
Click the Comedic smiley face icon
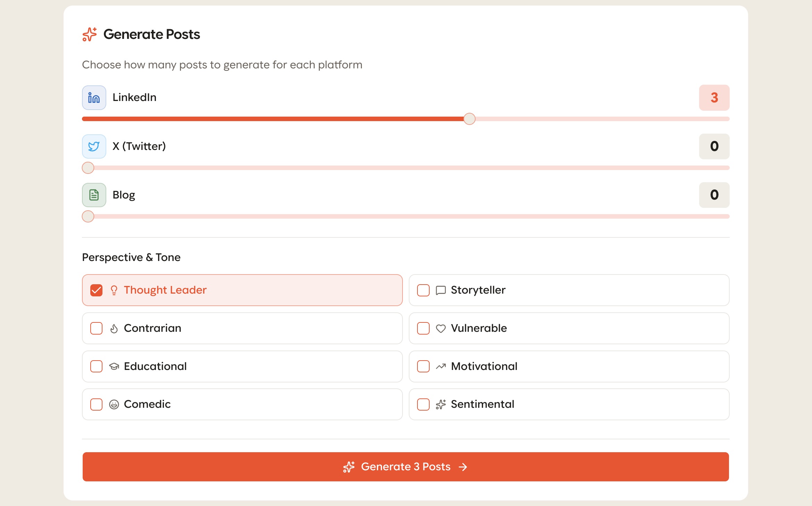pos(114,404)
